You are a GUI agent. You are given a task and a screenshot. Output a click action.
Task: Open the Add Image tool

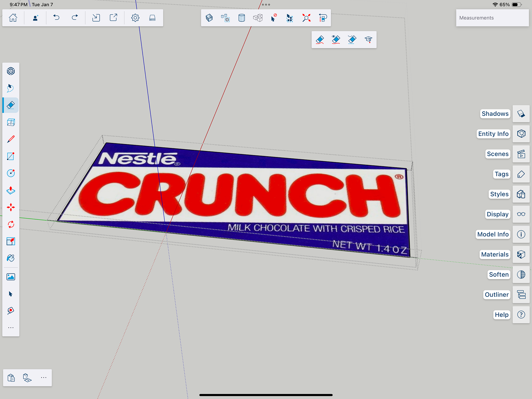pyautogui.click(x=11, y=277)
